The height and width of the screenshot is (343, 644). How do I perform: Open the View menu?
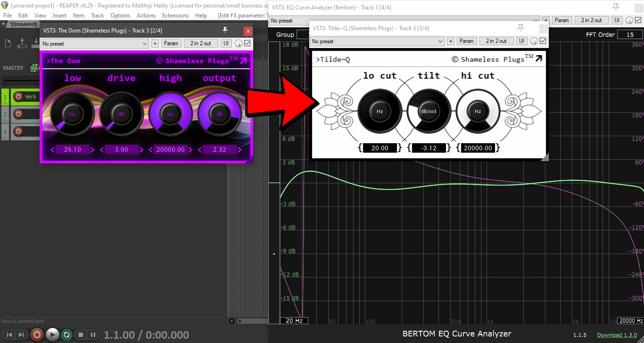tap(40, 16)
